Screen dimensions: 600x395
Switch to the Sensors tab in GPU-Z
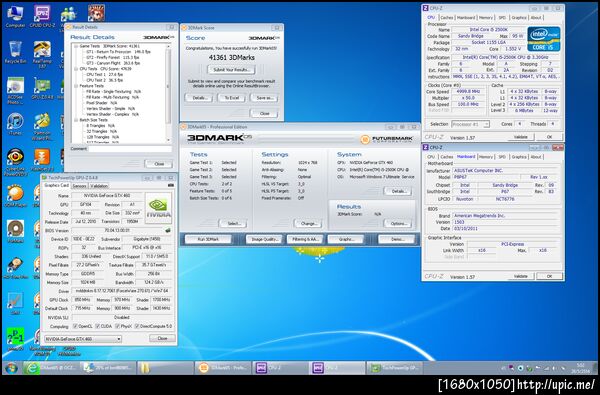(79, 186)
